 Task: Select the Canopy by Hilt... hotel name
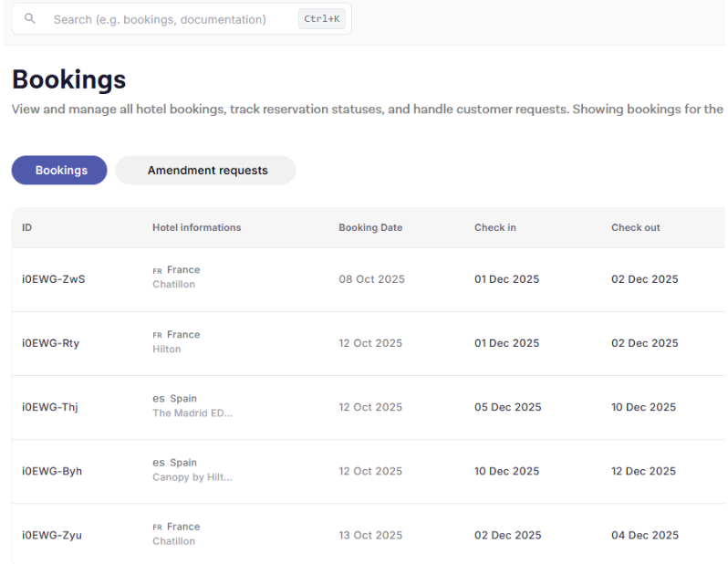(192, 477)
